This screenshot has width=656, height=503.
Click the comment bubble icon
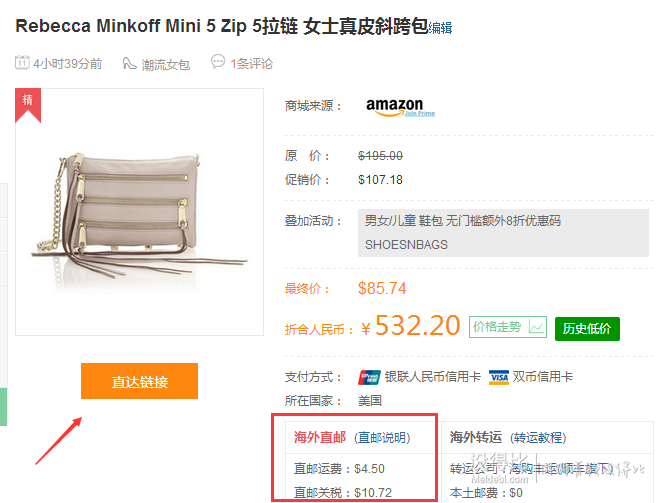point(218,62)
